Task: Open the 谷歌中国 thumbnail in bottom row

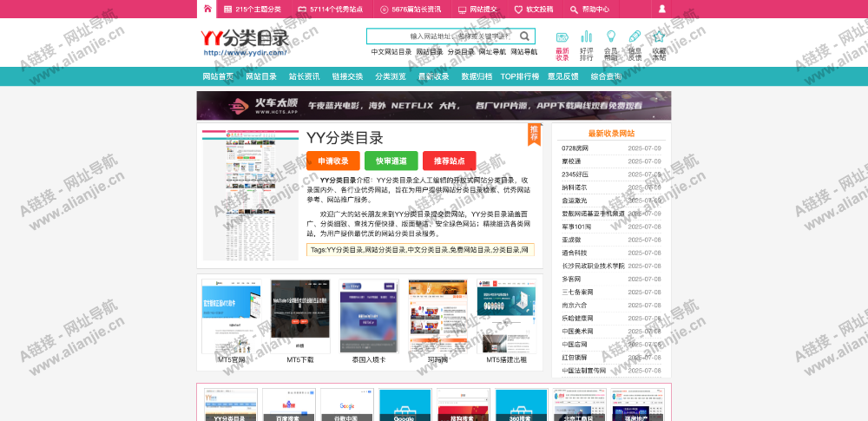Action: click(x=347, y=405)
